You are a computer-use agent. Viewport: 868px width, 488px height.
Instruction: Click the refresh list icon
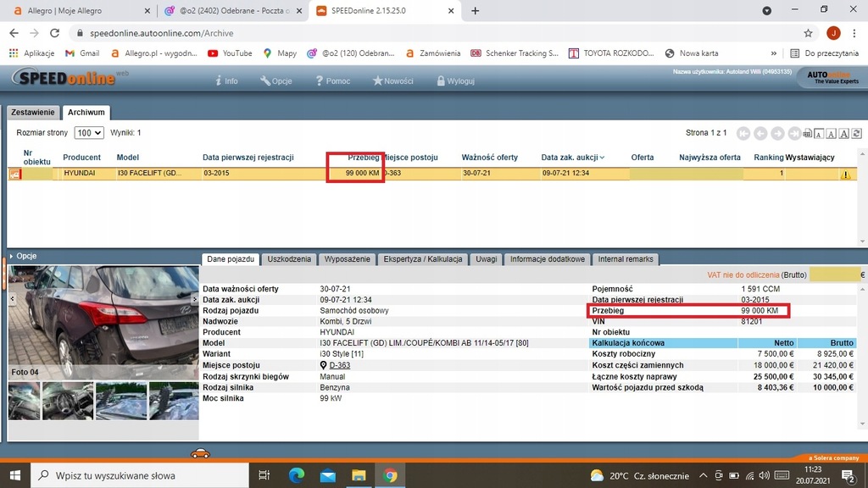[857, 133]
